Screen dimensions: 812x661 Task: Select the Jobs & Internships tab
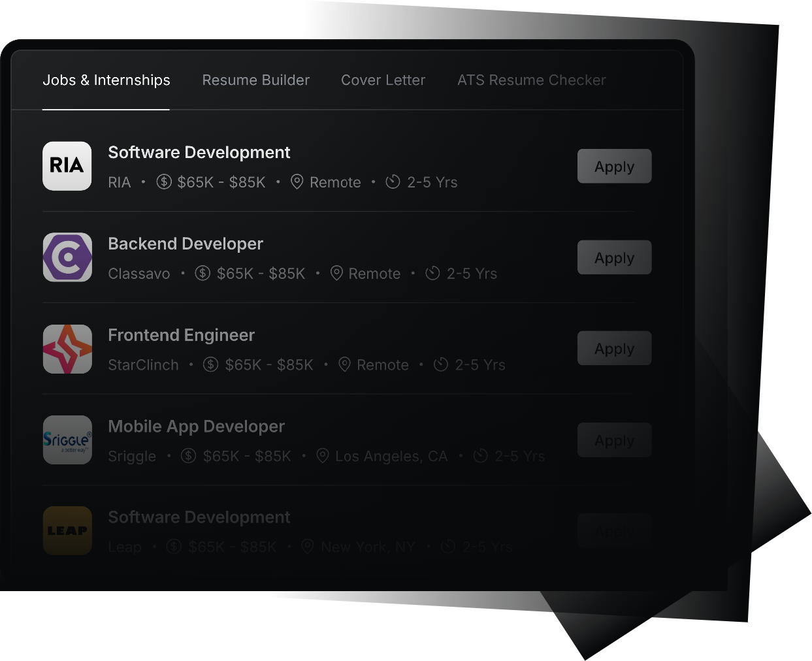click(x=106, y=80)
